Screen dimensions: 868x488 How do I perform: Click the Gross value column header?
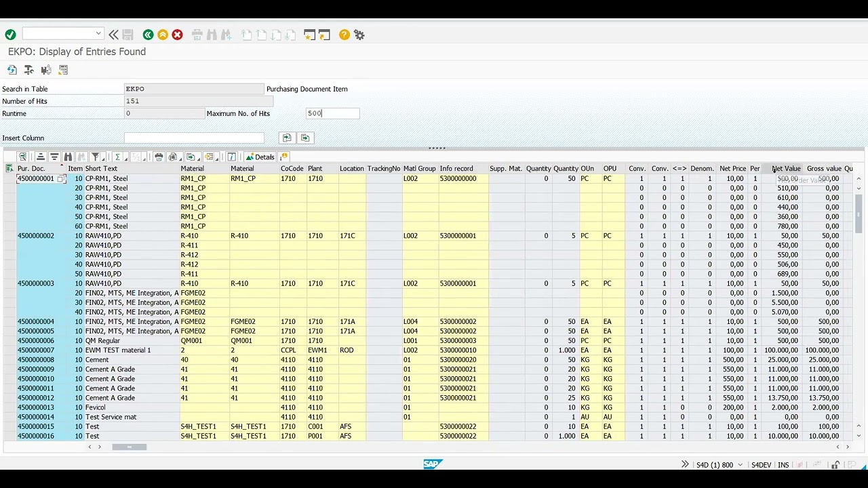click(823, 168)
